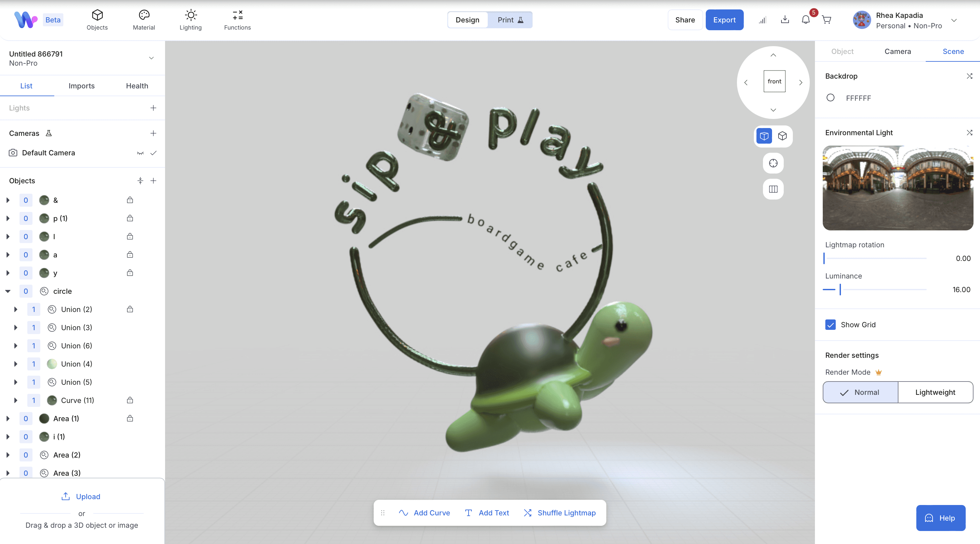Switch viewport to orthographic view mode

(x=782, y=136)
